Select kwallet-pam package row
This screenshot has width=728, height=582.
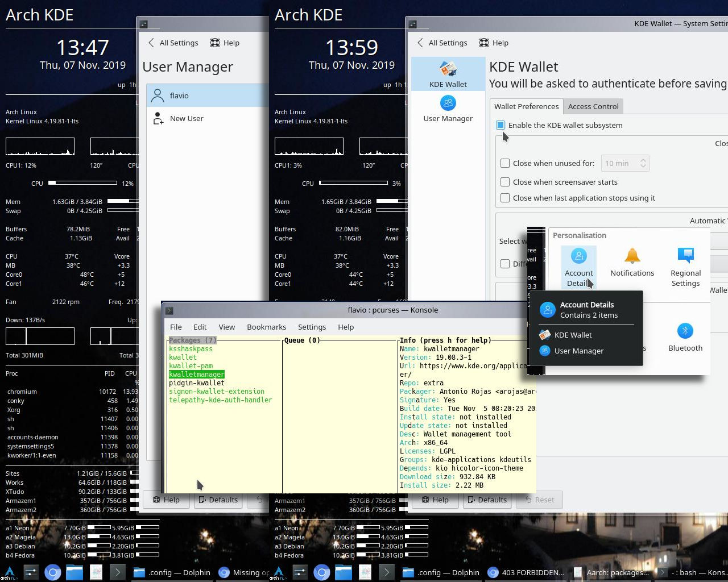point(191,366)
